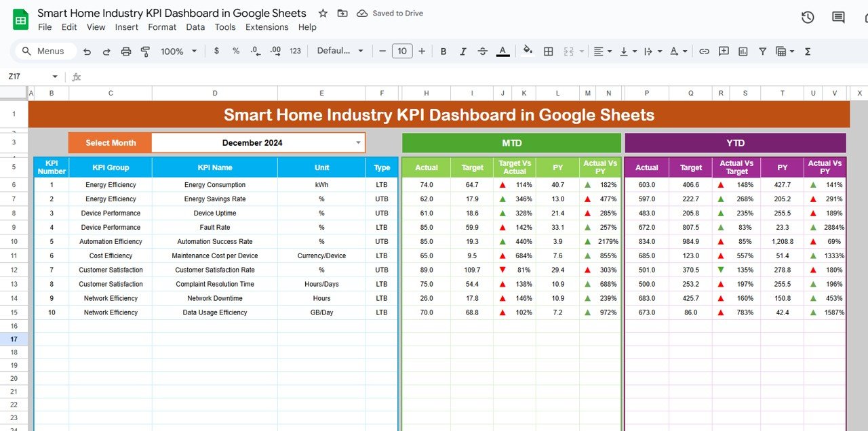Click the move to folder icon
The width and height of the screenshot is (868, 431).
point(342,14)
